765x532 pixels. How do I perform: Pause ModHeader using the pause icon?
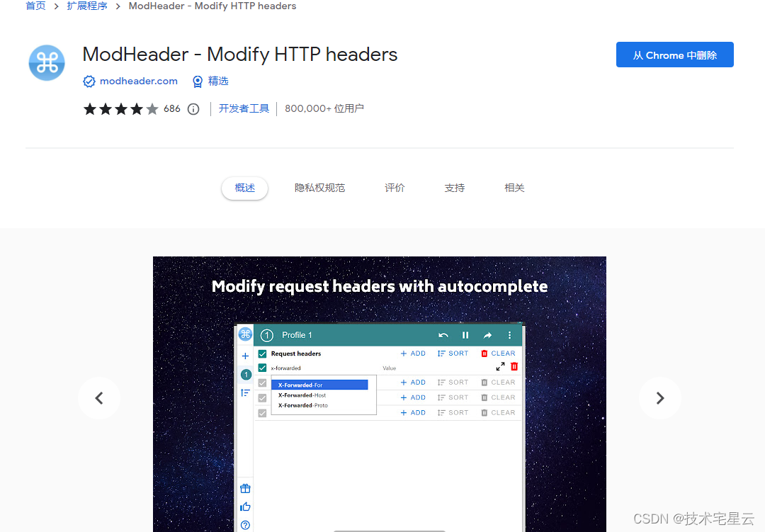465,335
